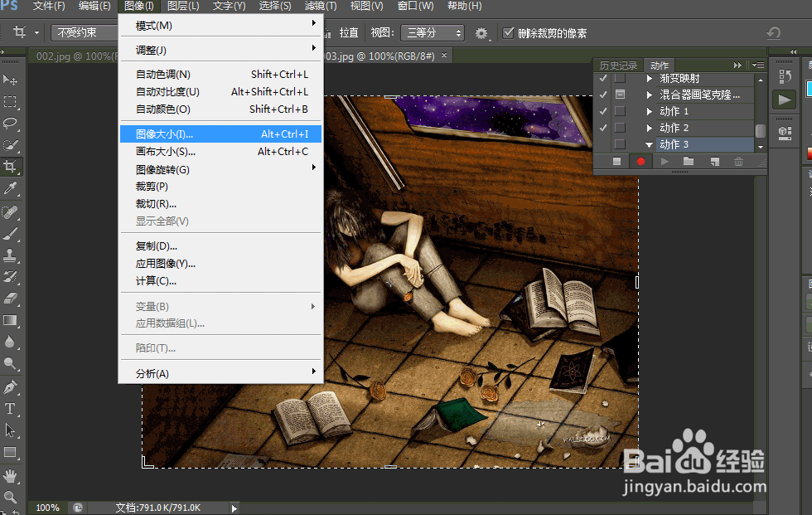The image size is (812, 515).
Task: Expand the 动作 2 action
Action: click(650, 128)
